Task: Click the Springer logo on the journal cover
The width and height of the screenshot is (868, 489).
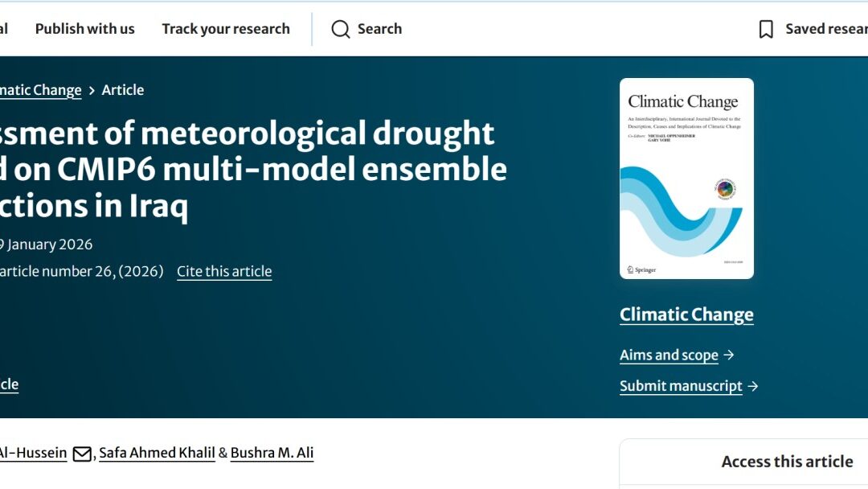Action: click(641, 269)
